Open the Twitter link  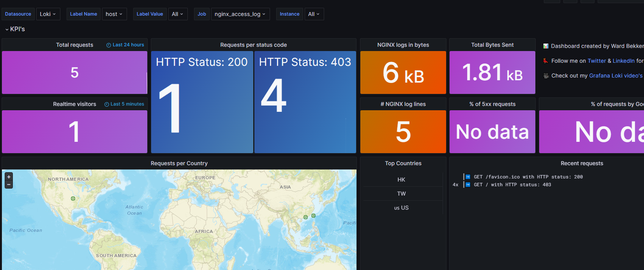(x=596, y=61)
